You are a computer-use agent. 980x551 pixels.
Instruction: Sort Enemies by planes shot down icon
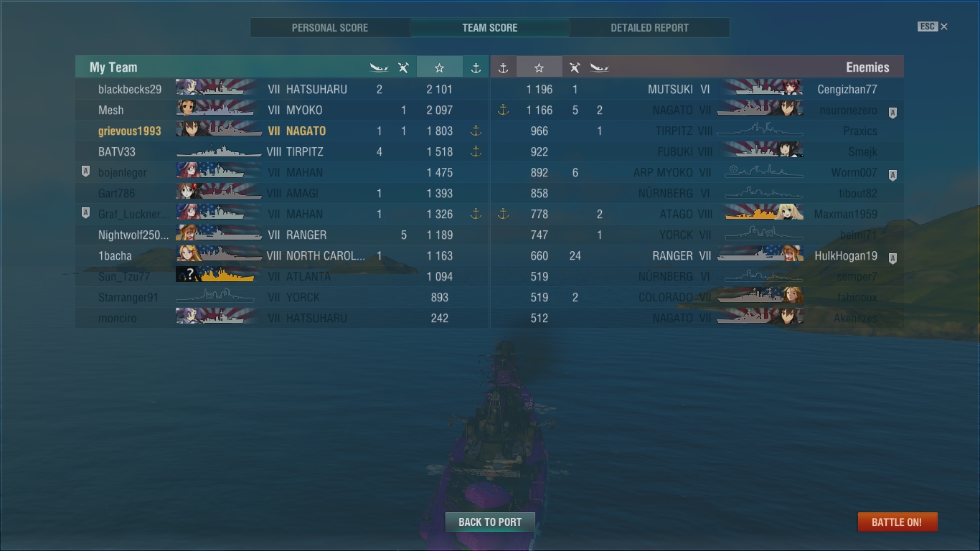click(x=575, y=67)
